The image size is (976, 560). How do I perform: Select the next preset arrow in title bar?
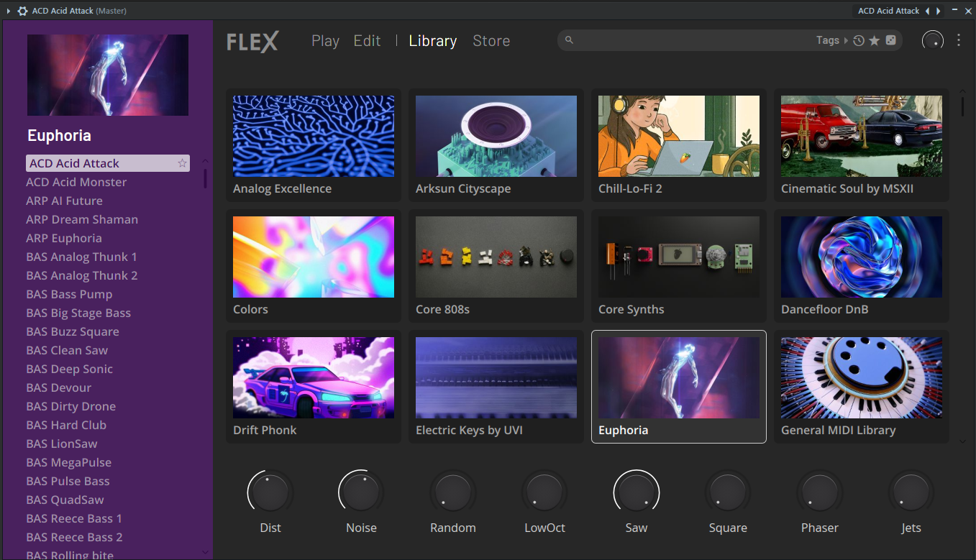[x=938, y=11]
